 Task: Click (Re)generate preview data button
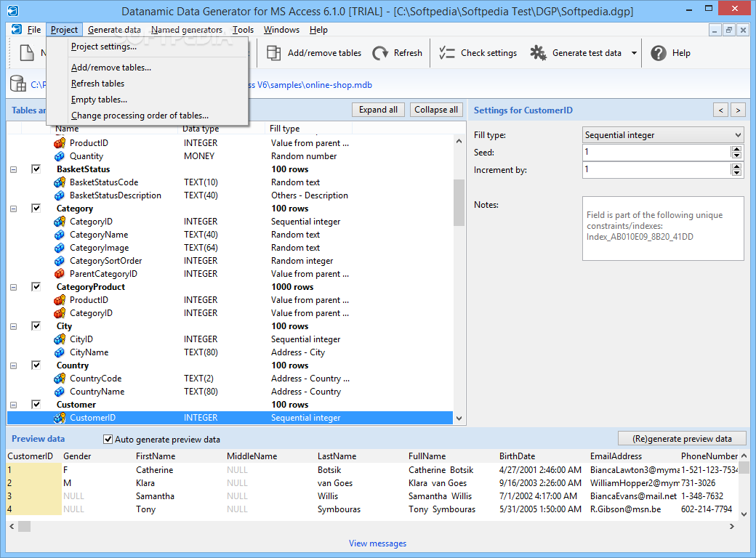click(x=682, y=439)
